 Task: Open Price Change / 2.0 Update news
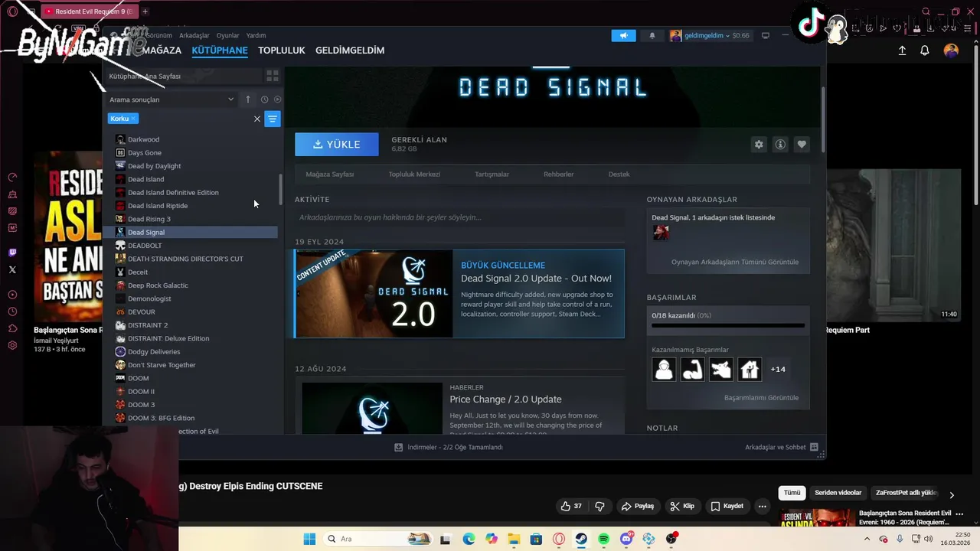(x=505, y=399)
